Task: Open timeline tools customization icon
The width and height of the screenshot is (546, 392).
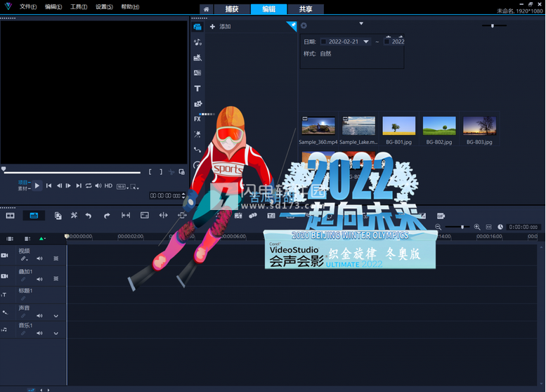Action: (74, 216)
